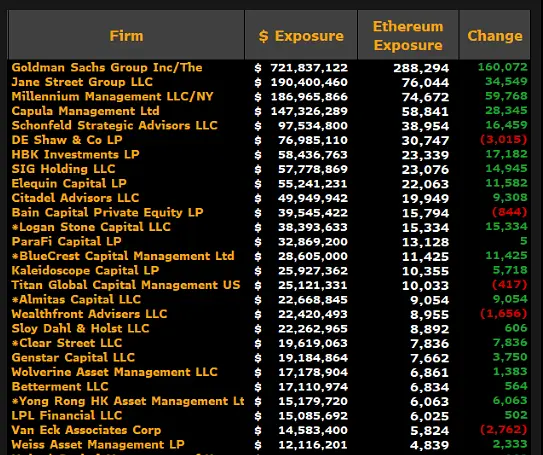Viewport: 543px width, 455px height.
Task: Click SIG Holding LLC
Action: (x=63, y=169)
